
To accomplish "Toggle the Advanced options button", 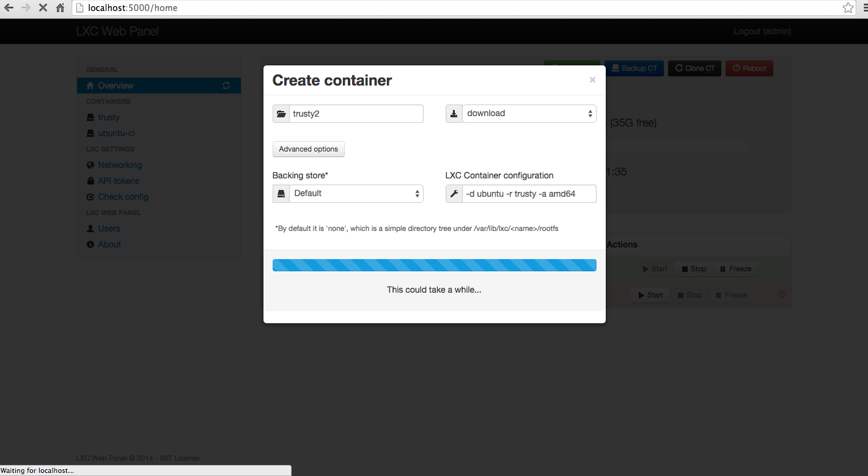I will [309, 149].
